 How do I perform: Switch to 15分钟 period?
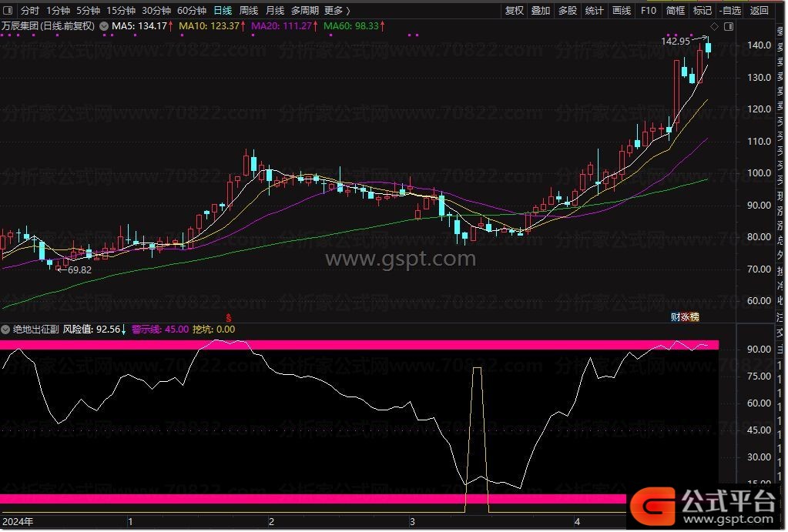(x=121, y=10)
